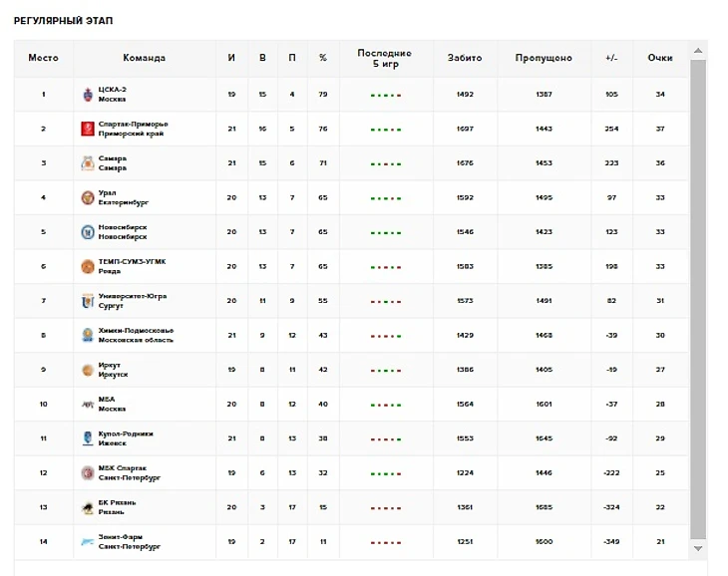Sort by the Очки column header

659,58
